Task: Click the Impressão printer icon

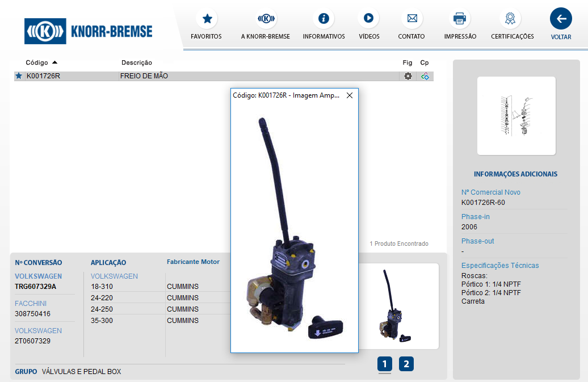Action: point(460,19)
